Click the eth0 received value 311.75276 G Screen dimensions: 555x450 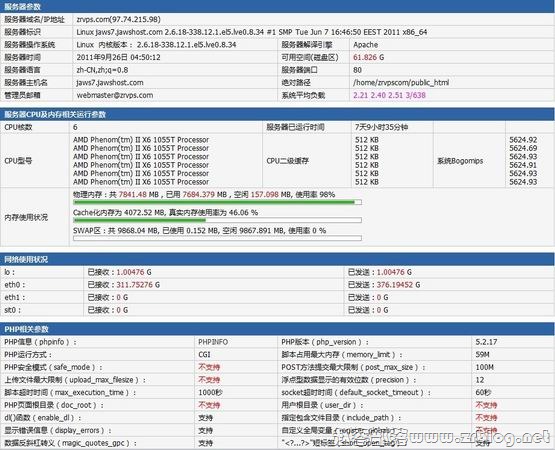pyautogui.click(x=138, y=285)
